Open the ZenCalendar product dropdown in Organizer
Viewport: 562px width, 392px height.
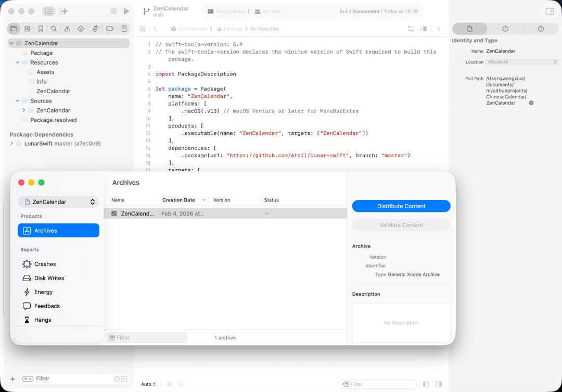[58, 202]
